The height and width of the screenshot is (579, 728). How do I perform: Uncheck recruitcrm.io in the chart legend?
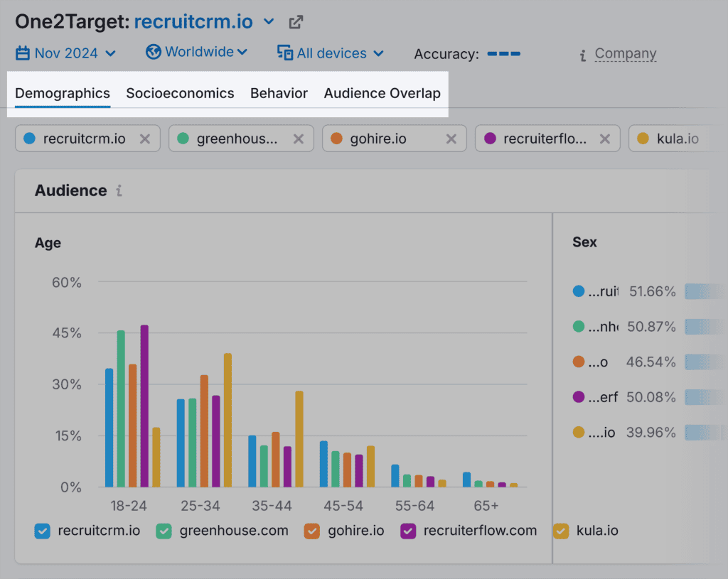click(42, 531)
